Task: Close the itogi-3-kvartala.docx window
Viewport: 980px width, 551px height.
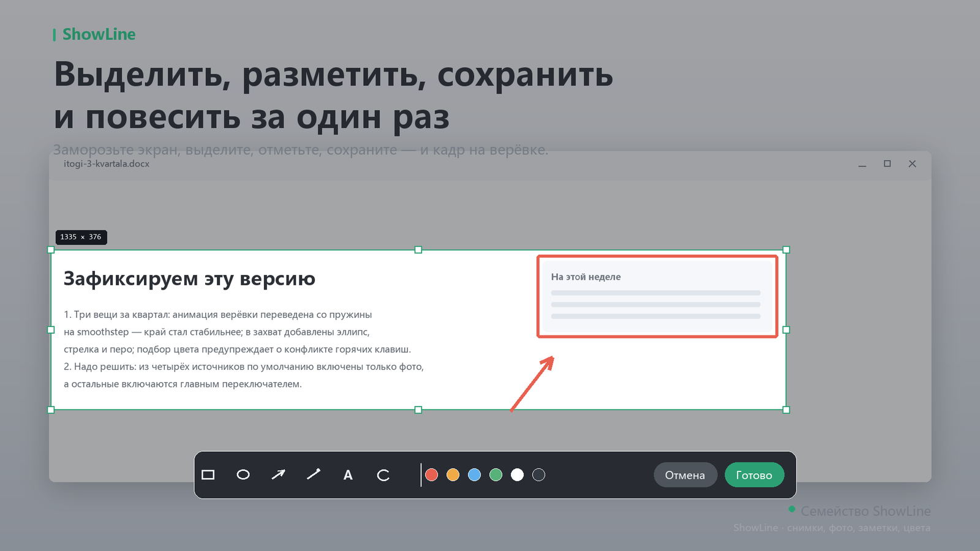Action: (x=913, y=164)
